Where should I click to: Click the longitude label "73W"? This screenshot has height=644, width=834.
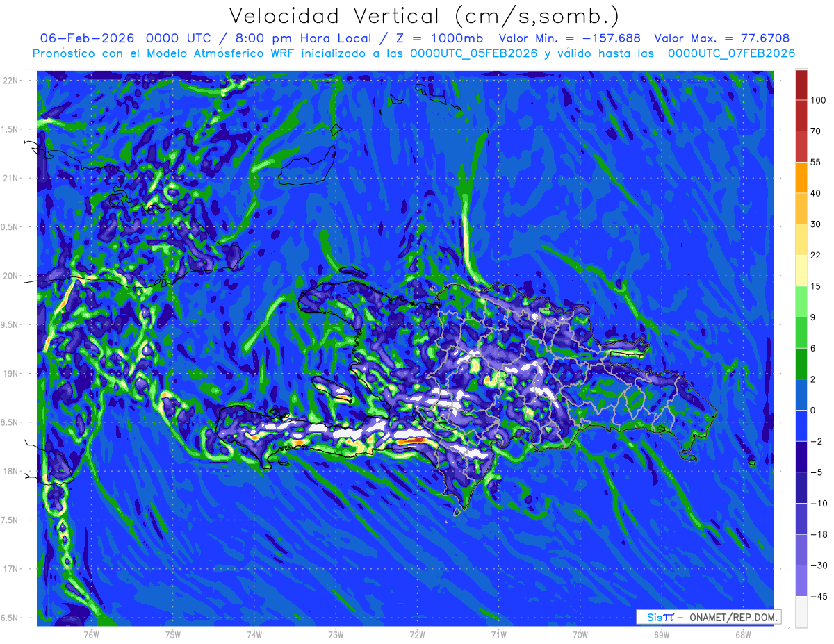click(x=336, y=634)
